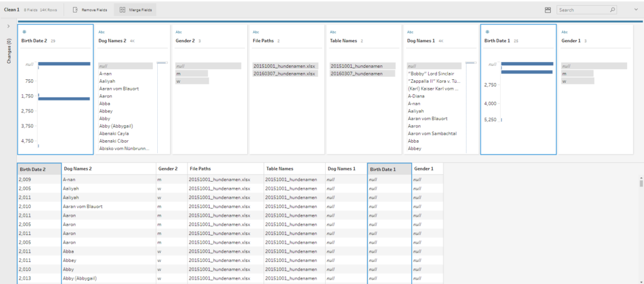Select the Clean 1 step title

(x=12, y=9)
